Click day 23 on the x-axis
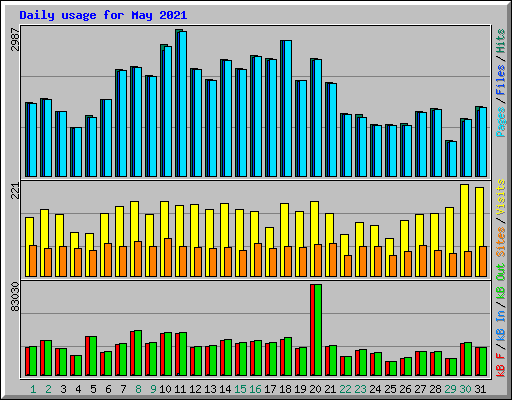 (x=360, y=389)
